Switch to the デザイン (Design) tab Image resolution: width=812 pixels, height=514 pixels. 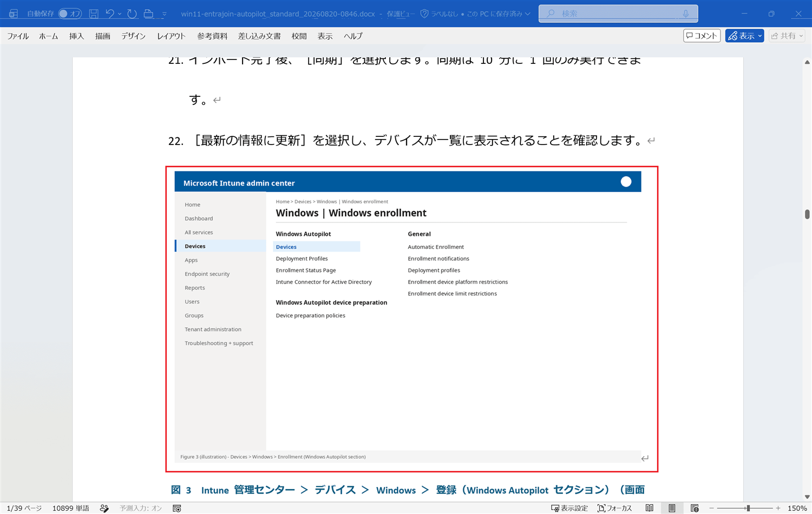(x=133, y=36)
